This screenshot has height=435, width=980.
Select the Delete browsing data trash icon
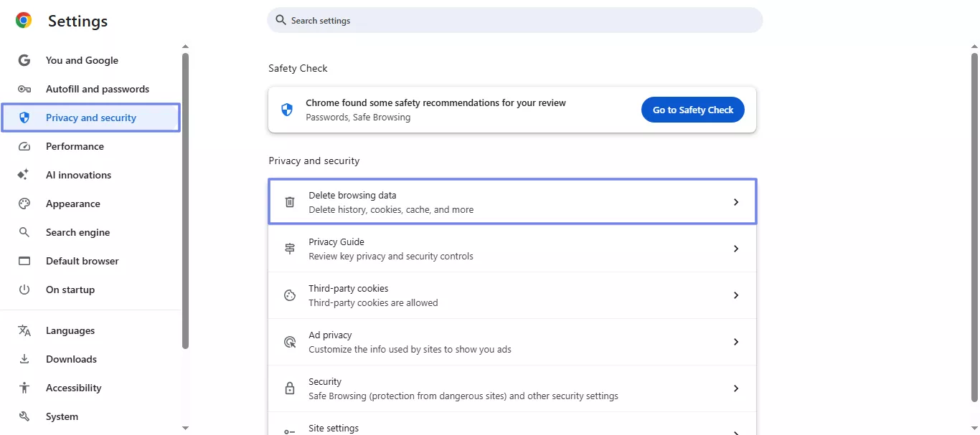(x=290, y=201)
